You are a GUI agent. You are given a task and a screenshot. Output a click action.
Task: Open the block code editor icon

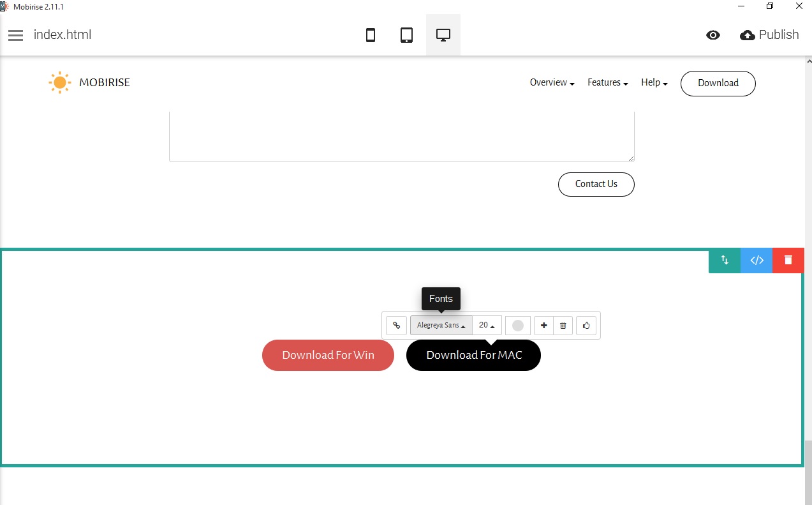tap(756, 260)
